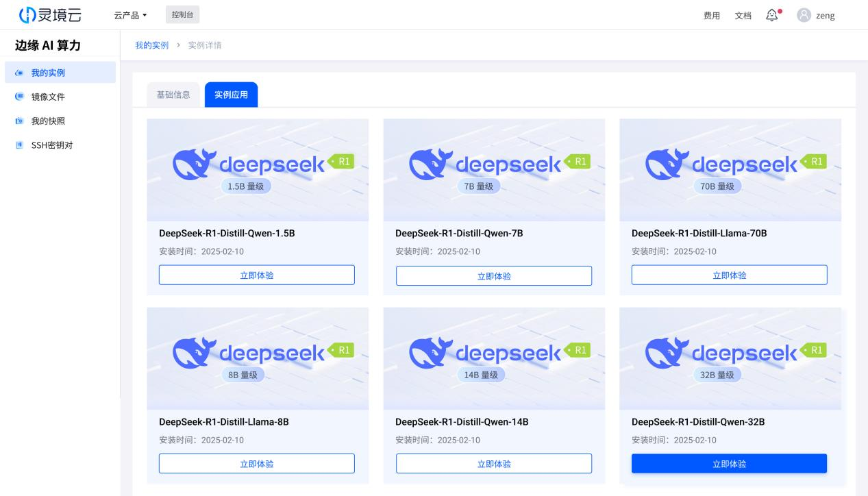Click the 70B 量级 DeepSeek banner
Screen dimensions: 868x496
730,170
